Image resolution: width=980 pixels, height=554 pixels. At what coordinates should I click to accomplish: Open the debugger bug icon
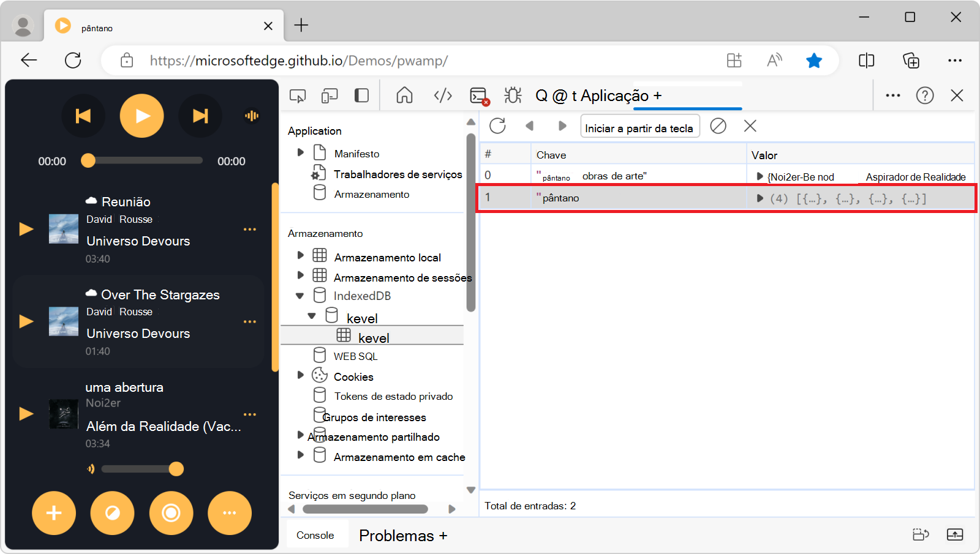tap(513, 95)
